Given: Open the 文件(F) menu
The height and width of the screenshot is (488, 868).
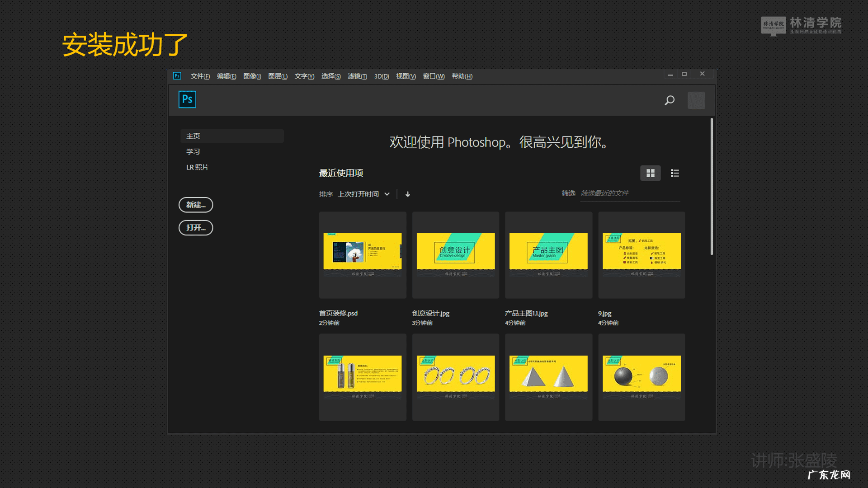Looking at the screenshot, I should 200,76.
